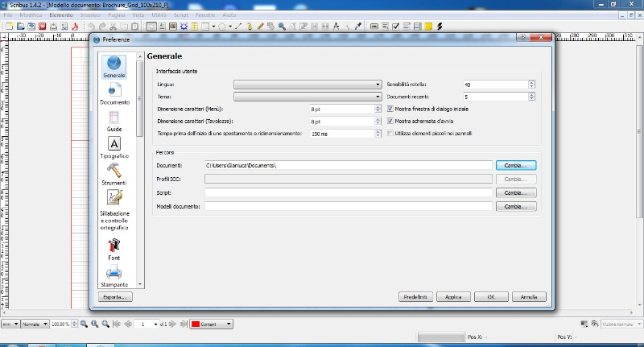
Task: Click the Documenti path input field
Action: click(347, 165)
